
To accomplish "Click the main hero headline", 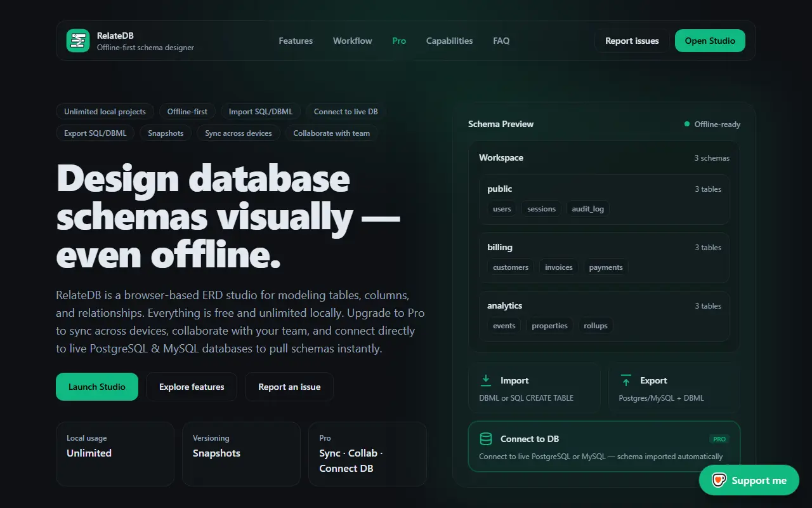I will pos(228,217).
